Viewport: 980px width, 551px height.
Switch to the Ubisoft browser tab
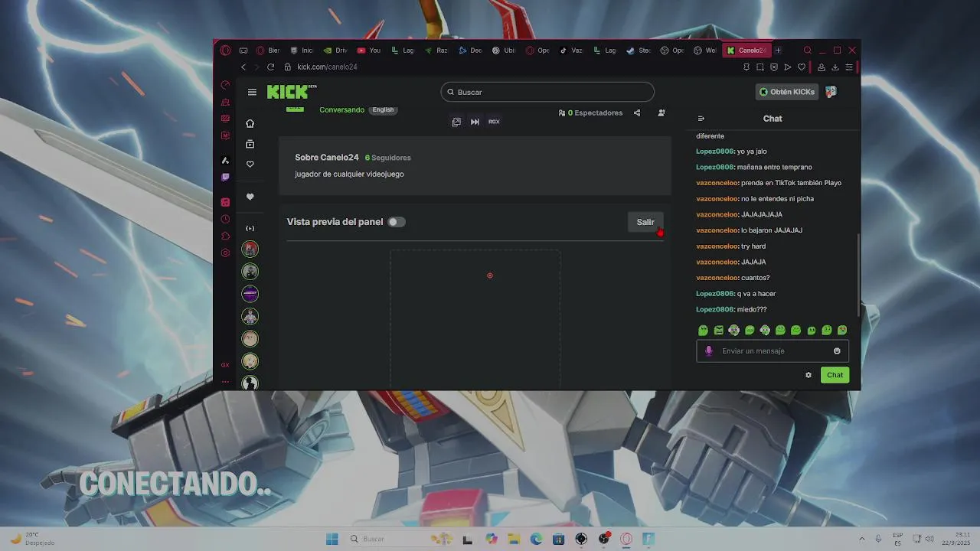tap(504, 51)
